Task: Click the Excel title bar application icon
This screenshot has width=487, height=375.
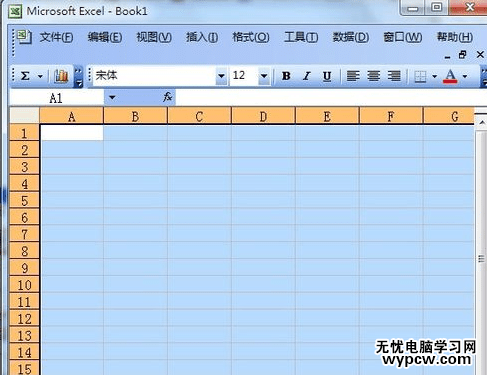Action: 15,11
